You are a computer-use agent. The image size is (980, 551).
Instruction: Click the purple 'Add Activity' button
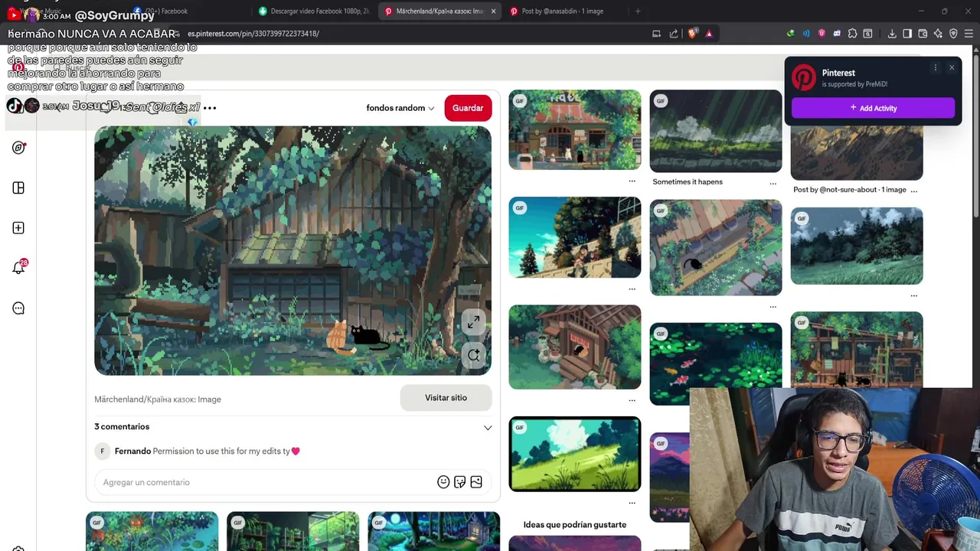[873, 108]
